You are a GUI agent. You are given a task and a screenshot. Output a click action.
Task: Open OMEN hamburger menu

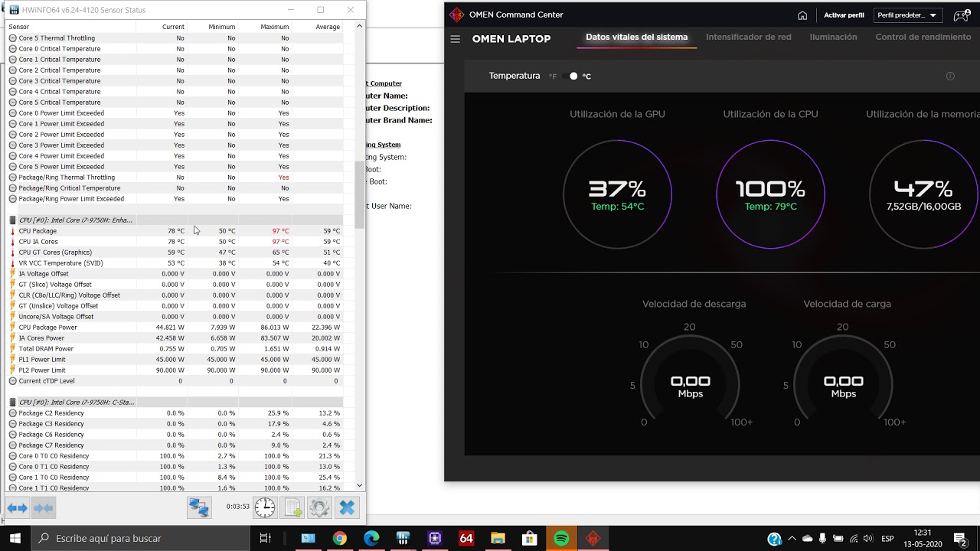click(x=456, y=39)
